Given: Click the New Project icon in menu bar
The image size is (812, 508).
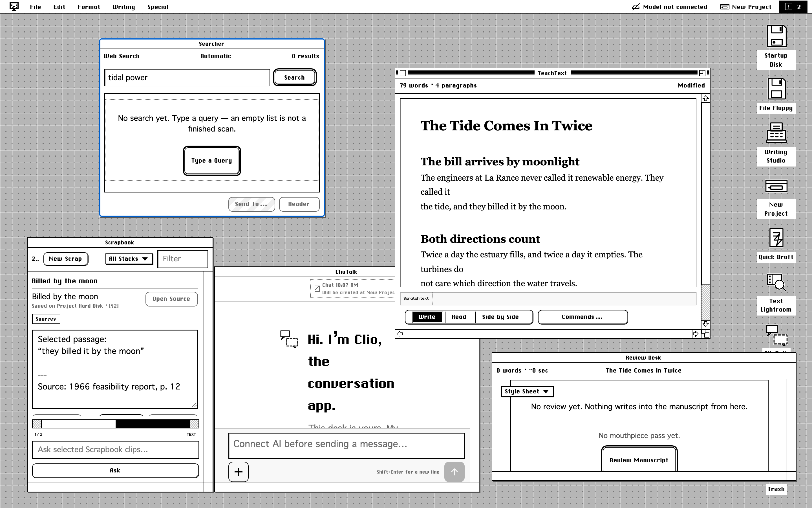Looking at the screenshot, I should click(725, 7).
